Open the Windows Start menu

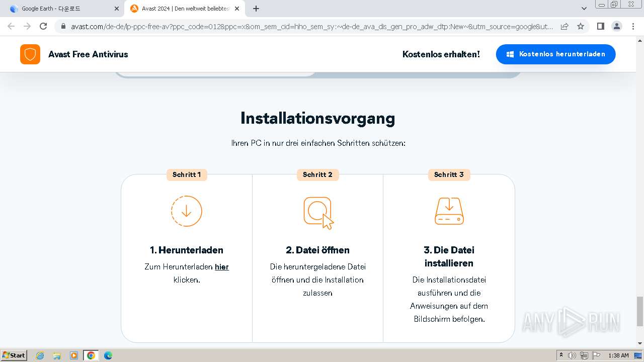pyautogui.click(x=14, y=355)
